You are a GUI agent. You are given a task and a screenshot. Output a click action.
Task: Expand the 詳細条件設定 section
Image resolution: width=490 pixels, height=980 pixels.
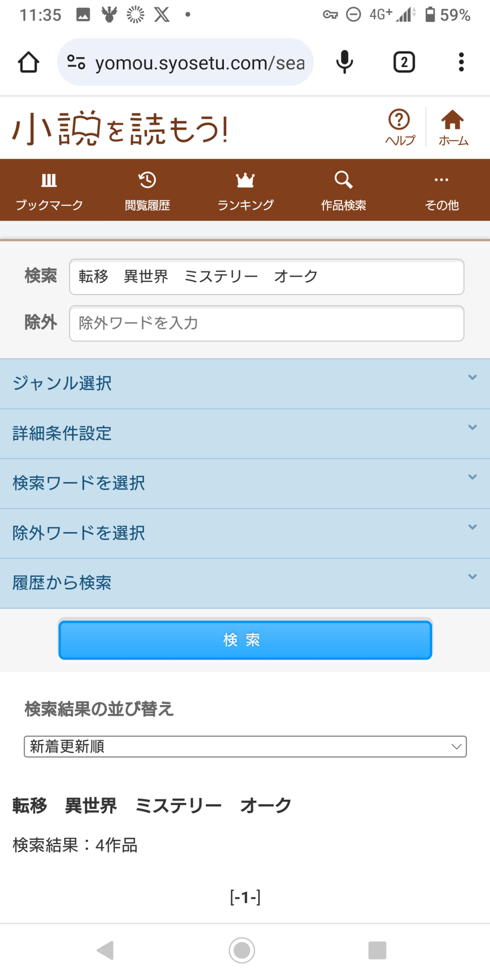pos(245,434)
